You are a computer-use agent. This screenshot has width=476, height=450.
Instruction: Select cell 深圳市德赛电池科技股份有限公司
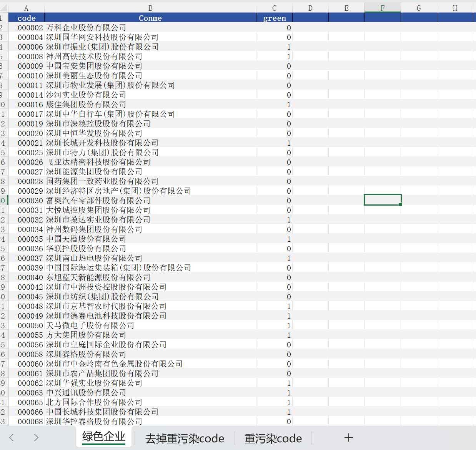point(150,315)
